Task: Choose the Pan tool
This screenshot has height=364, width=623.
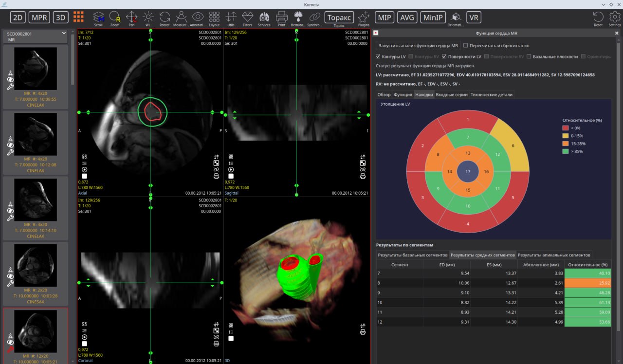Action: tap(131, 18)
